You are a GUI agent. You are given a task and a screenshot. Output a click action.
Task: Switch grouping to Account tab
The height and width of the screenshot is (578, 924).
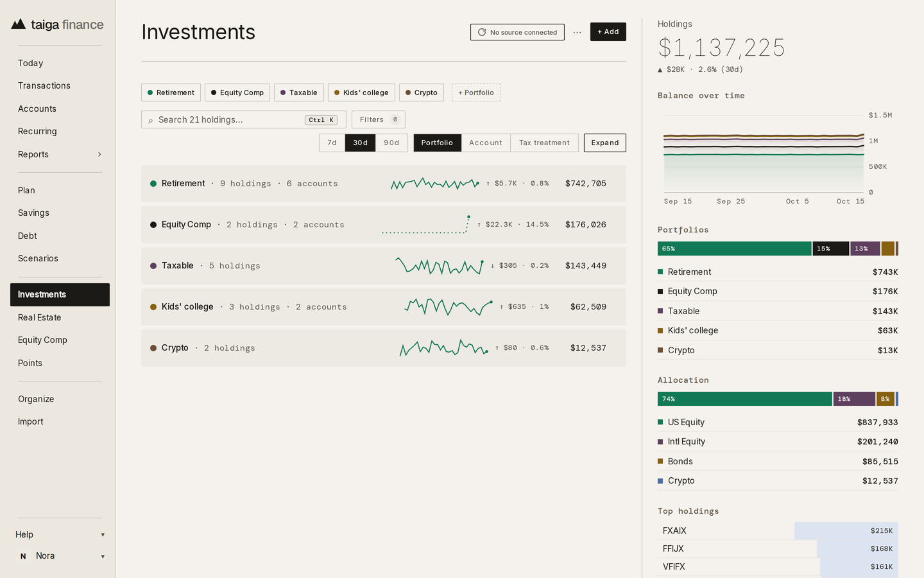point(486,143)
